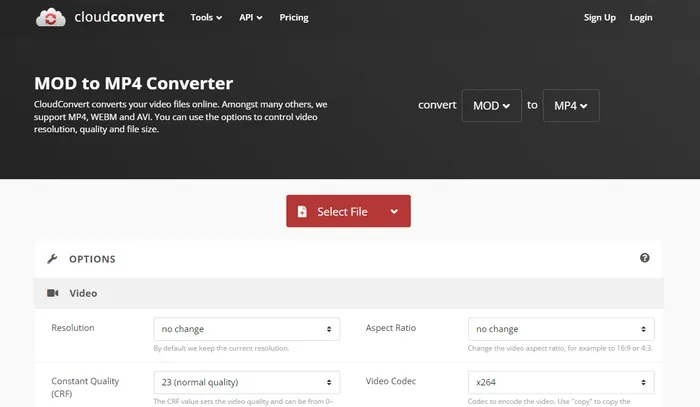Image resolution: width=700 pixels, height=407 pixels.
Task: Click the OPTIONS heading text
Action: [x=92, y=259]
